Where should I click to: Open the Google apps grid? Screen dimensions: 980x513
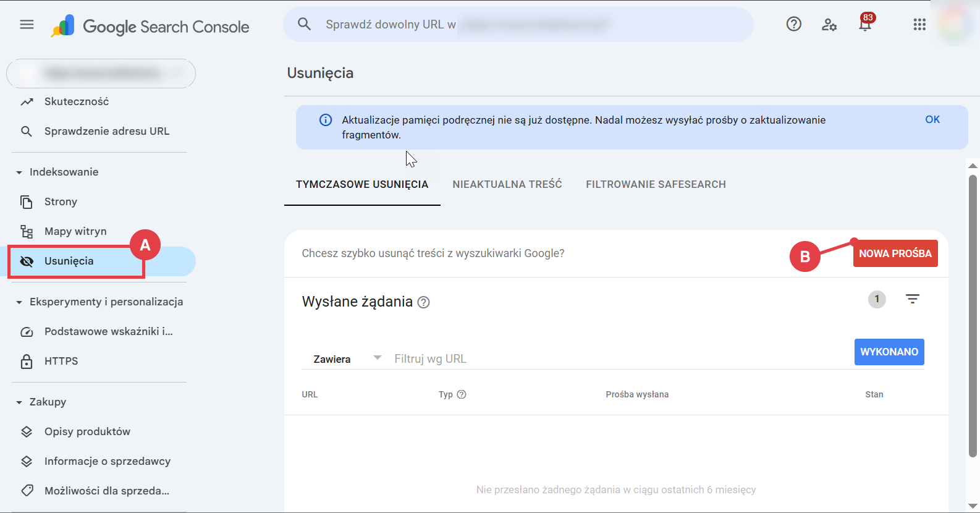(x=919, y=25)
